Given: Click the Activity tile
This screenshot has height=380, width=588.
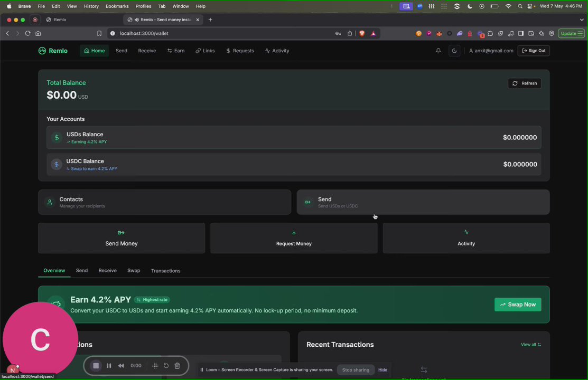Looking at the screenshot, I should tap(466, 238).
